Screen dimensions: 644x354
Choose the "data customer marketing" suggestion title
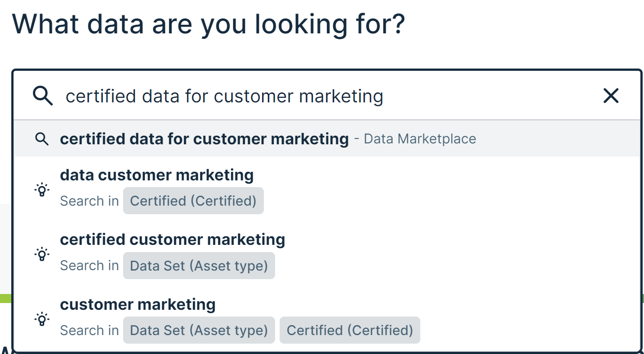tap(156, 175)
